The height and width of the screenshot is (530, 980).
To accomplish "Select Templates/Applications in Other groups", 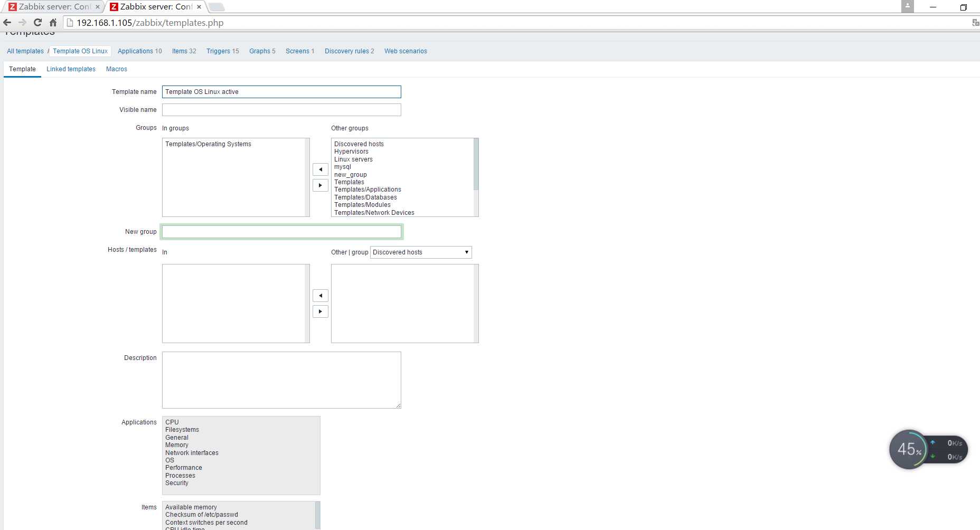I will pos(368,190).
